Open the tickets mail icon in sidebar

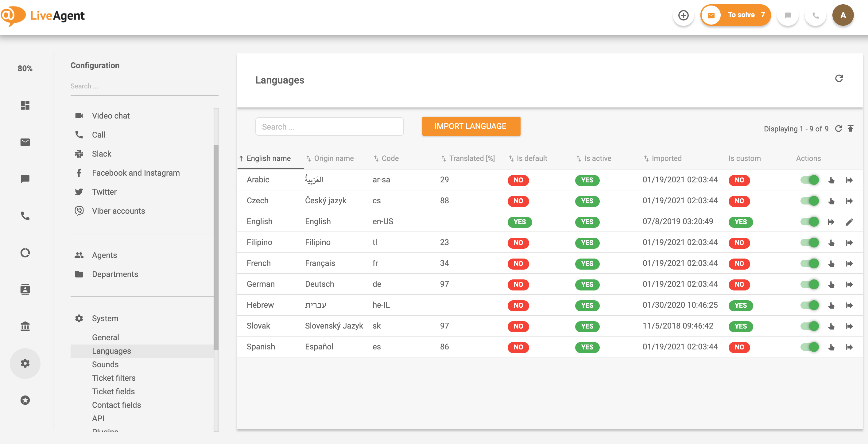coord(25,142)
